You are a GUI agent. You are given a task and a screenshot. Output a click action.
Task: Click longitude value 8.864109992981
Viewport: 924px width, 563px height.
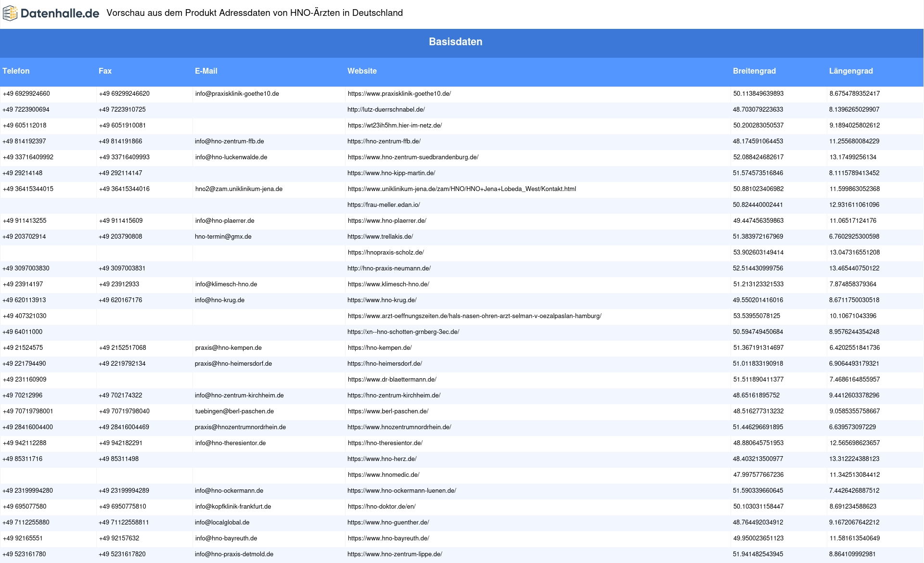coord(853,554)
